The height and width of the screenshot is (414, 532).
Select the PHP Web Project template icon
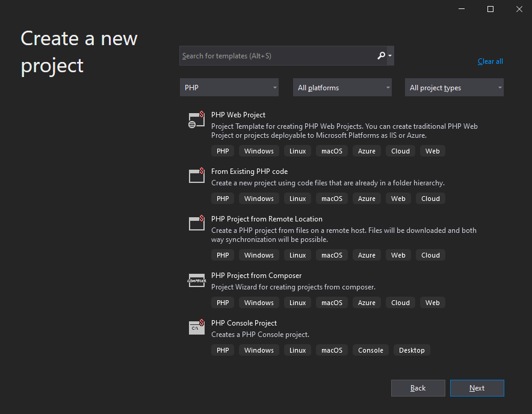[196, 120]
